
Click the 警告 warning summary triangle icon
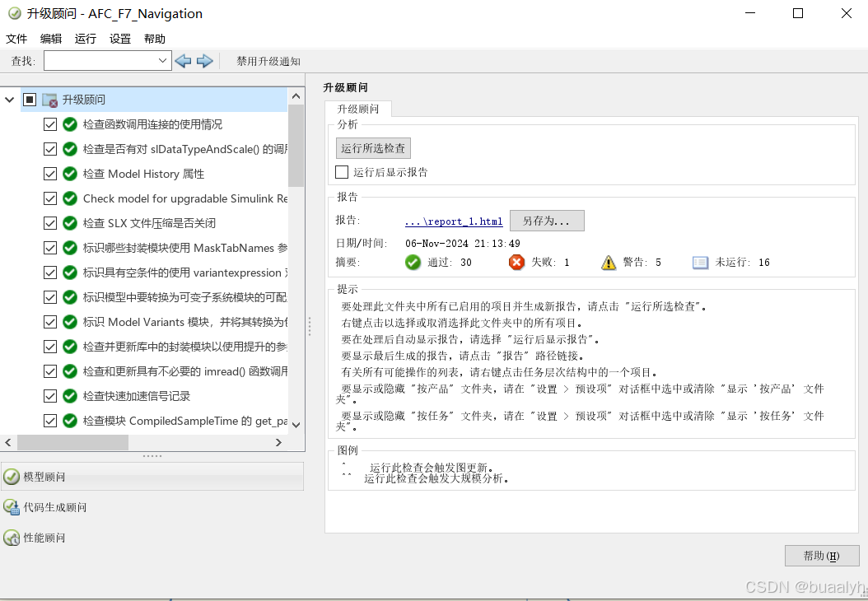click(x=609, y=263)
